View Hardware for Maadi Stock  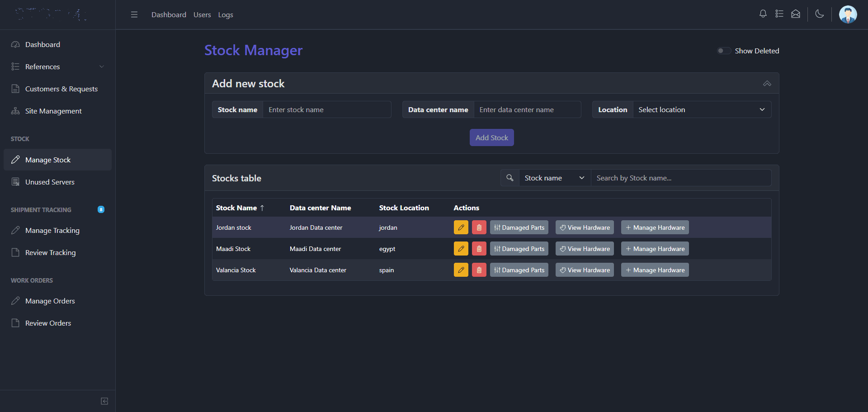(x=585, y=249)
